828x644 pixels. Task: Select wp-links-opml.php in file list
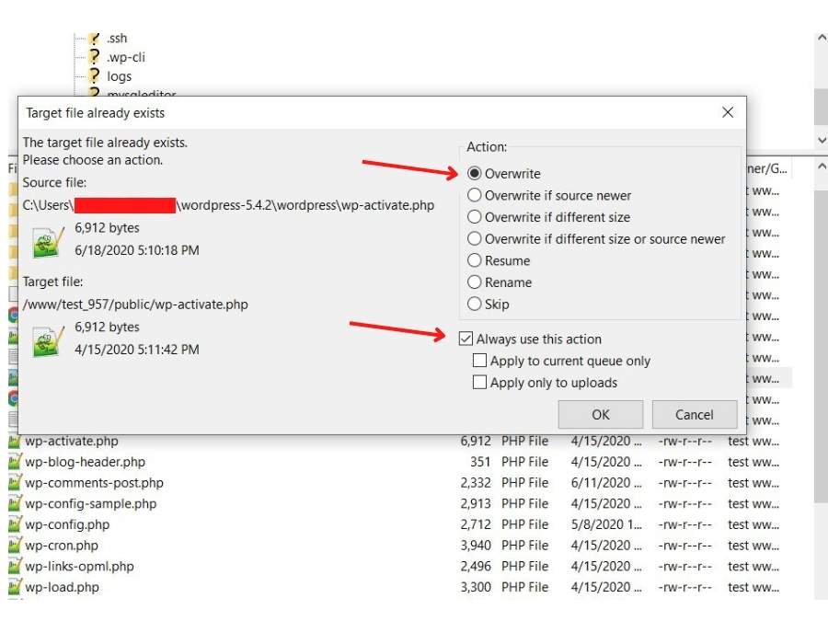(79, 567)
